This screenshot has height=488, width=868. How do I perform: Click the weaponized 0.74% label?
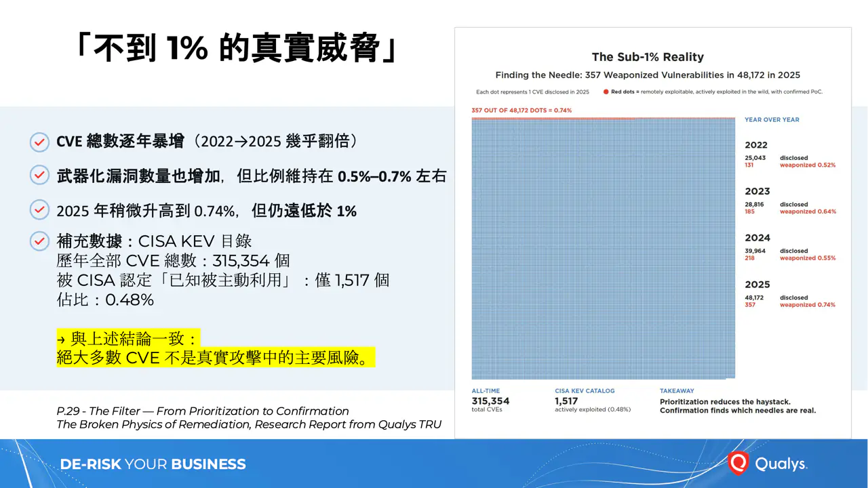808,305
